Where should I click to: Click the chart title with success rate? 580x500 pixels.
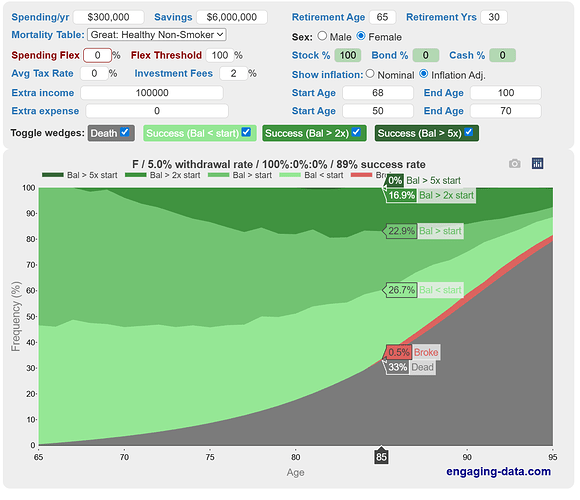point(279,164)
